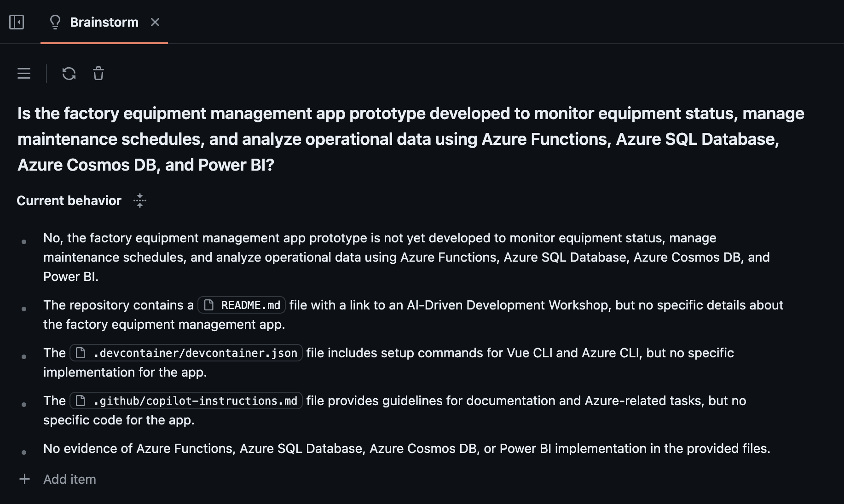Click the file icon in devcontainer.json chip
This screenshot has height=504, width=844.
[81, 353]
